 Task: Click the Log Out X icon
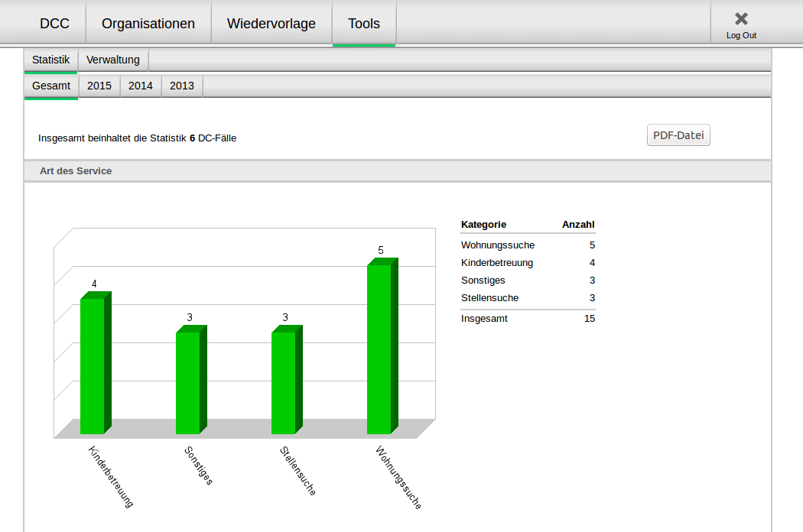pos(740,19)
